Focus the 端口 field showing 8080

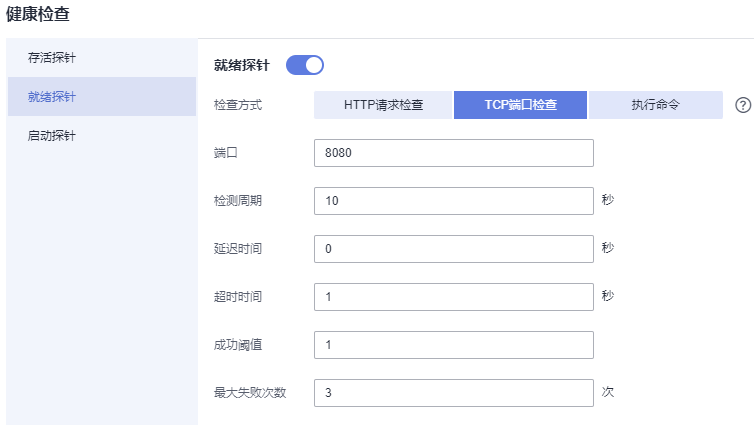(x=454, y=153)
